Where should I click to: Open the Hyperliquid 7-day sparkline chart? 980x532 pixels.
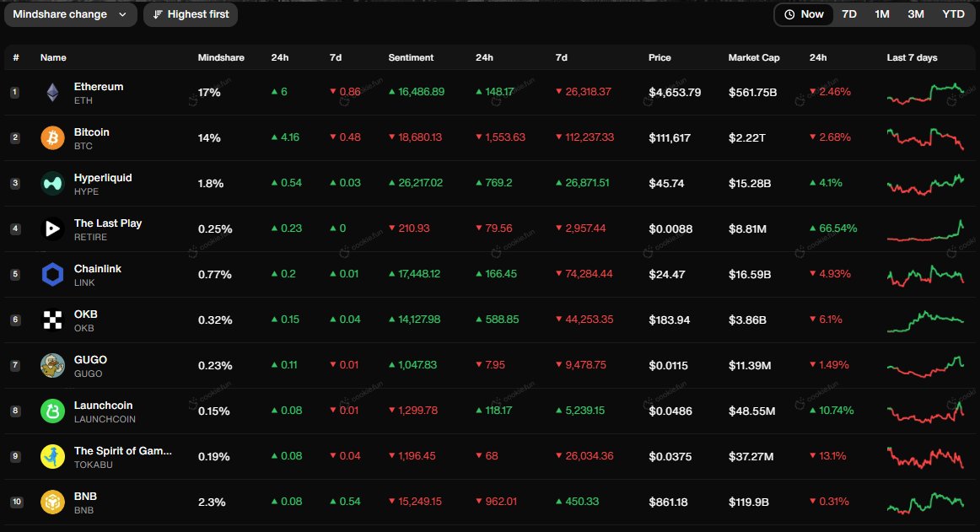[925, 185]
